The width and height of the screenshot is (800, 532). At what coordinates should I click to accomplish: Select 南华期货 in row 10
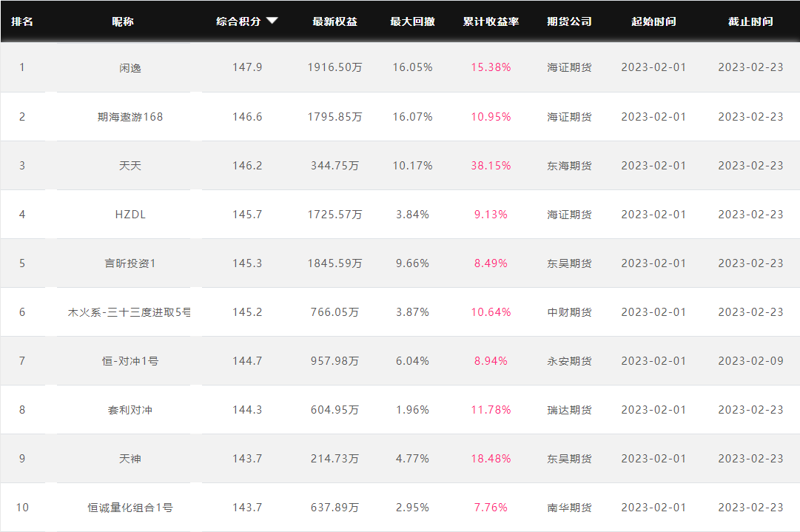pyautogui.click(x=569, y=508)
